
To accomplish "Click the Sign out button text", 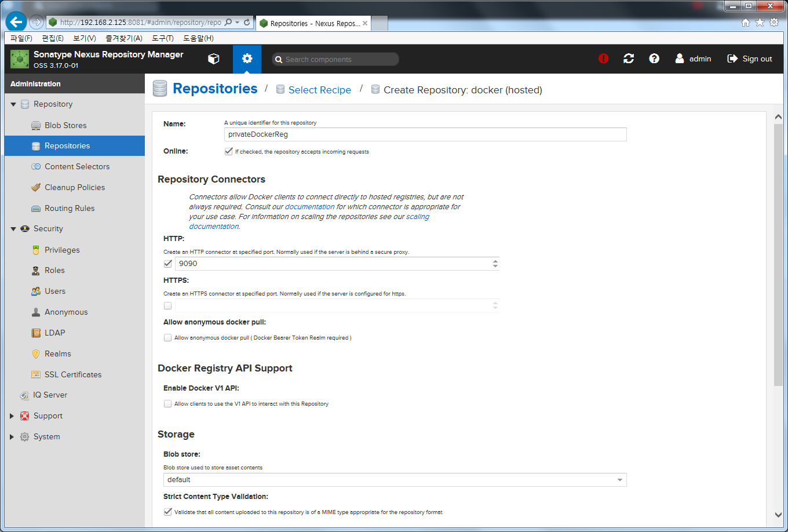I will pyautogui.click(x=757, y=59).
